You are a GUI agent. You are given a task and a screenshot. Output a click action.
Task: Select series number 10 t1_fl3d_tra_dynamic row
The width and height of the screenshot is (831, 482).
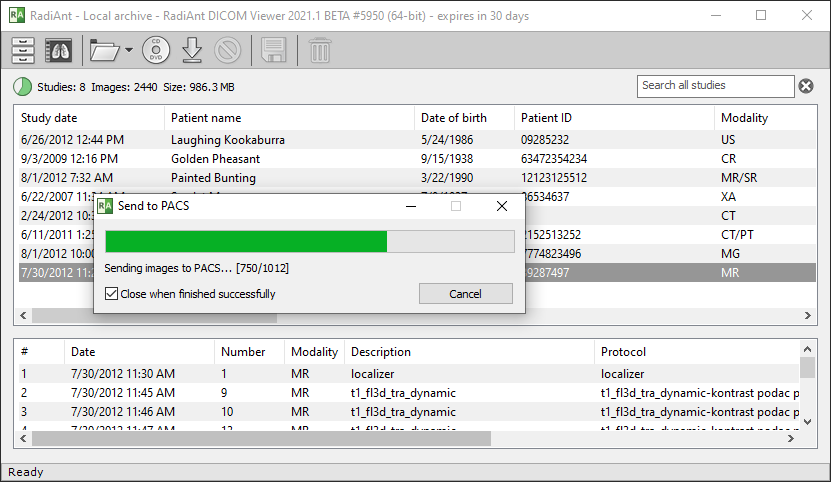click(408, 412)
